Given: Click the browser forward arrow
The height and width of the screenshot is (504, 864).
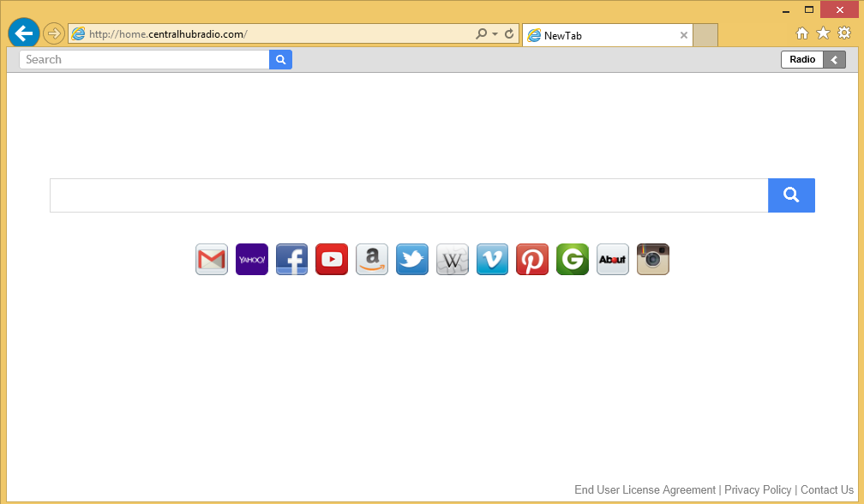Looking at the screenshot, I should (x=54, y=33).
